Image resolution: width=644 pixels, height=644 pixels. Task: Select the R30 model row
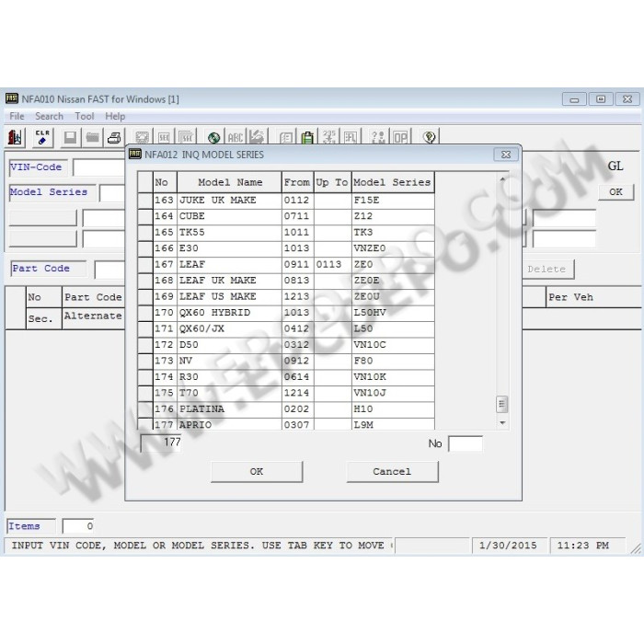point(286,377)
